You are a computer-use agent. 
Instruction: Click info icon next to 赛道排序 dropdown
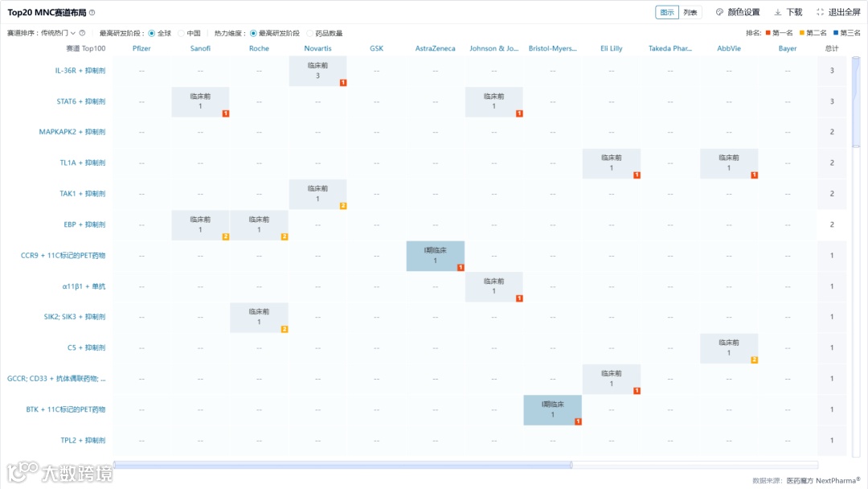[x=82, y=33]
